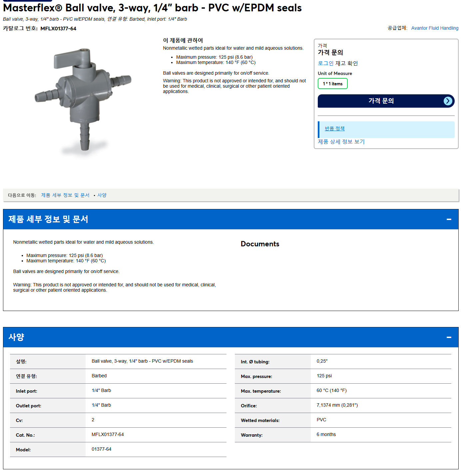Click the Documents heading
Viewport: 461px width, 476px height.
point(260,244)
